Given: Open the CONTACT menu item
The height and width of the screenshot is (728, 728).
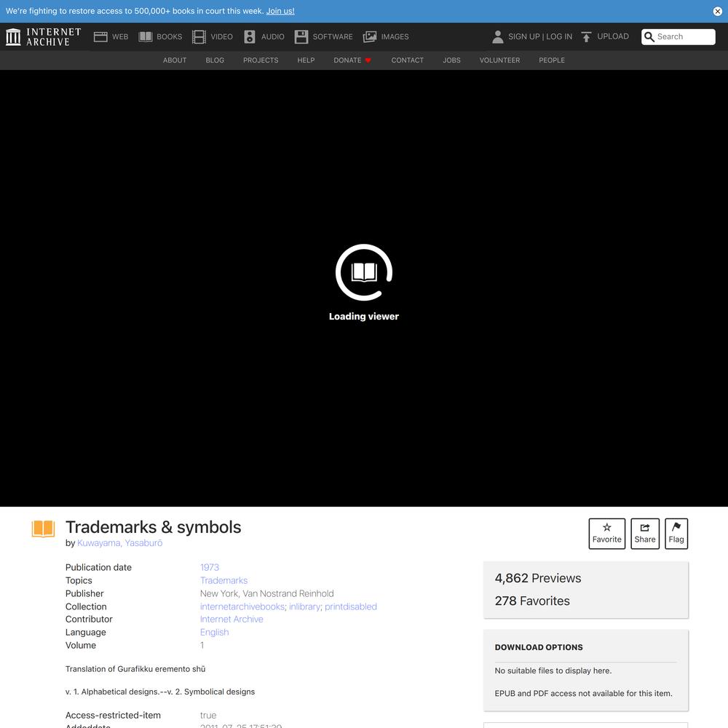Looking at the screenshot, I should click(x=408, y=60).
